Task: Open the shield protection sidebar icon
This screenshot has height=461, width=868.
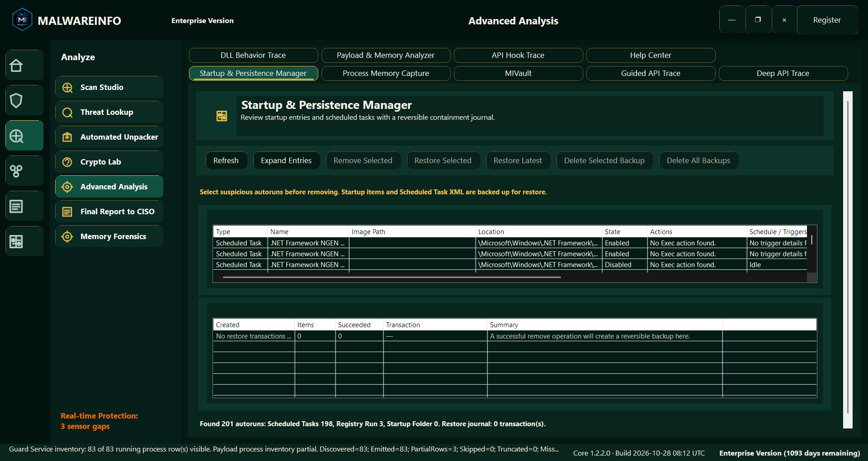Action: pos(24,101)
